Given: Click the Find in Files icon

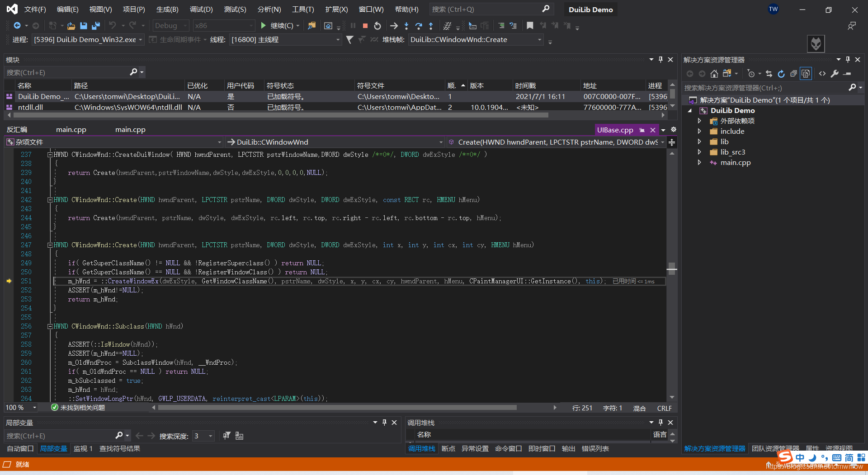Looking at the screenshot, I should [312, 26].
